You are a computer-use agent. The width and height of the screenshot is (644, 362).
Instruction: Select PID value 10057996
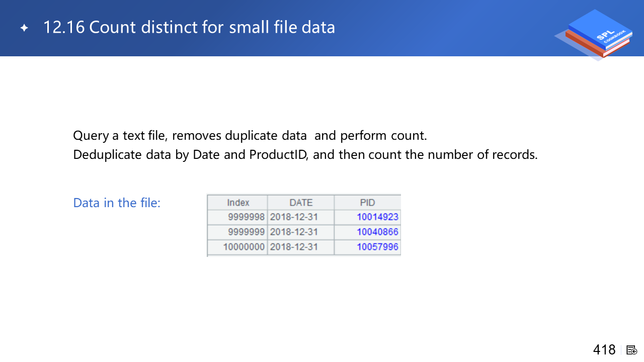pyautogui.click(x=377, y=247)
